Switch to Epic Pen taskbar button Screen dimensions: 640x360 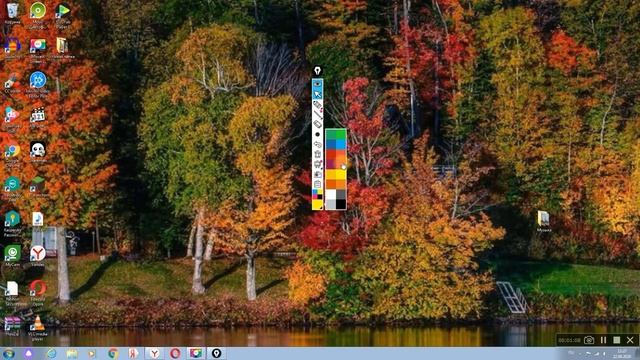point(216,353)
